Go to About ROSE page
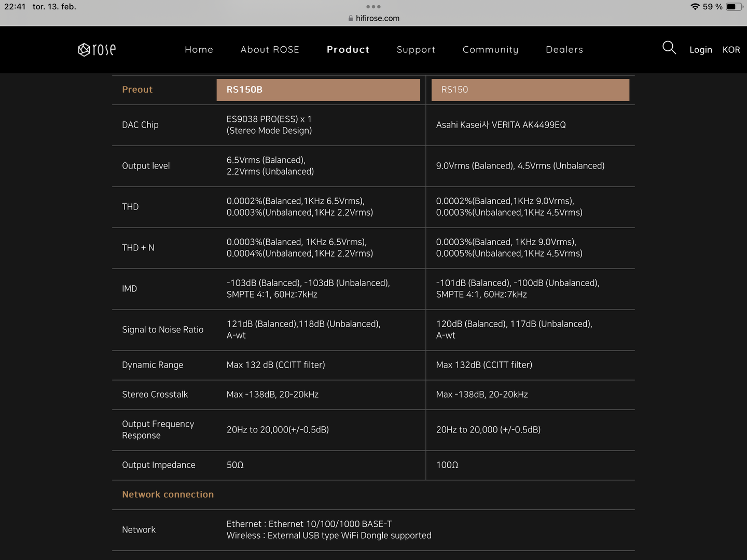The height and width of the screenshot is (560, 747). click(270, 50)
